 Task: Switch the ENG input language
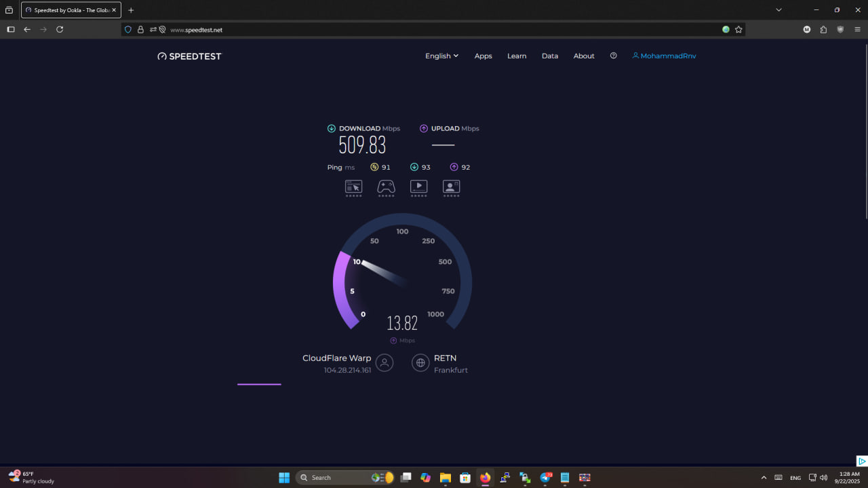coord(795,478)
